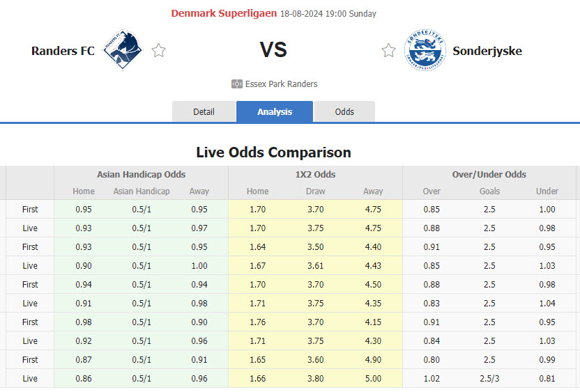Switch to the Detail tab
Viewport: 580px width, 392px height.
coord(204,112)
